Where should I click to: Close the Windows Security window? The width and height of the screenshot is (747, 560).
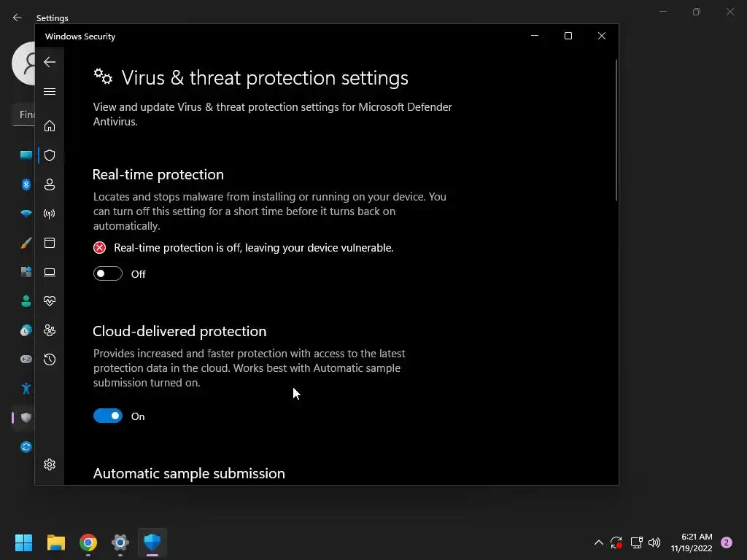pos(602,36)
